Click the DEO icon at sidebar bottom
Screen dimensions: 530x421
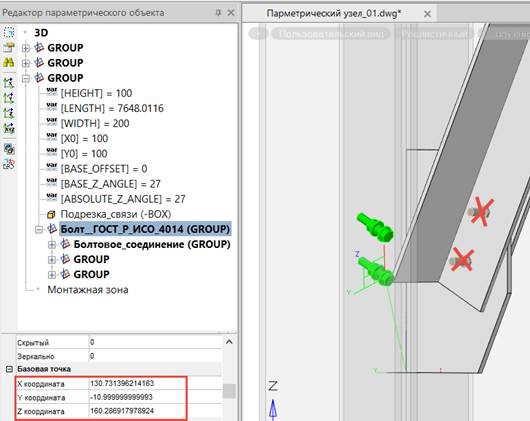pyautogui.click(x=9, y=164)
